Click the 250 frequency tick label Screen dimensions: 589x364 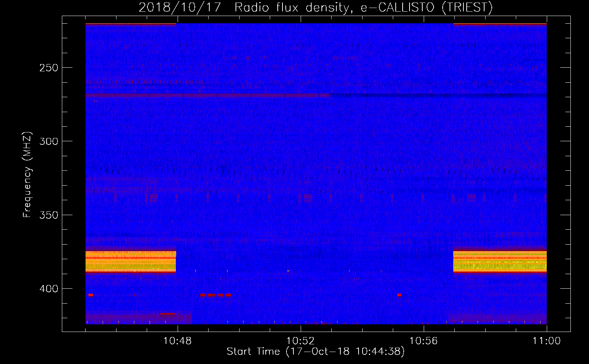[x=48, y=68]
